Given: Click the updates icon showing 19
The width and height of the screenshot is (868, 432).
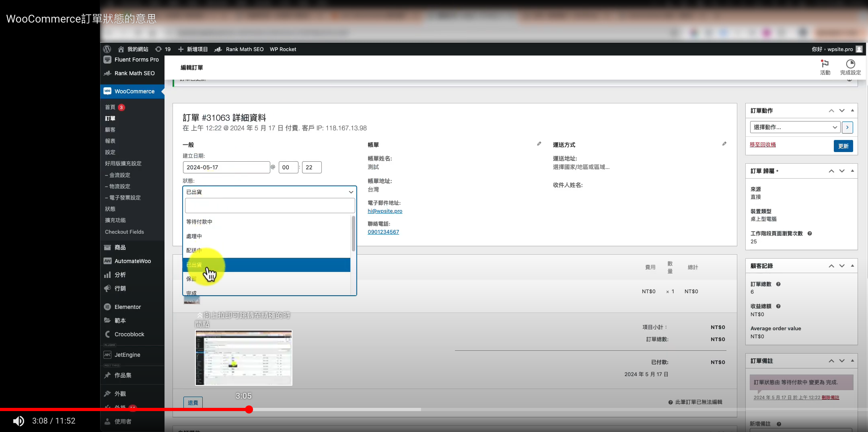Looking at the screenshot, I should pyautogui.click(x=163, y=49).
